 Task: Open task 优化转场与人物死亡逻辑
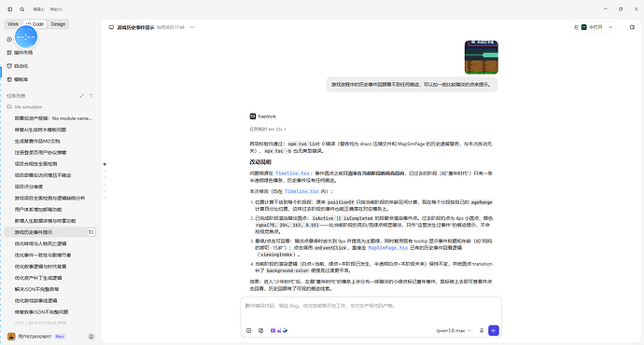click(41, 243)
